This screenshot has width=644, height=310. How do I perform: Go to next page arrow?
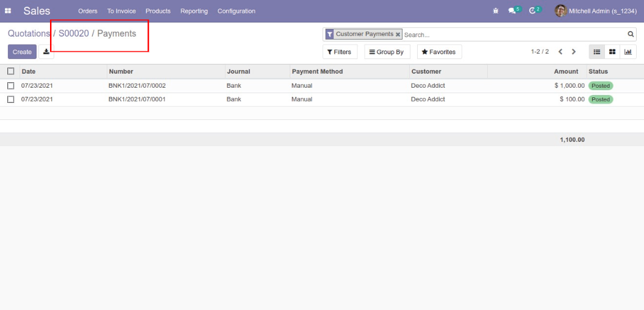tap(574, 52)
